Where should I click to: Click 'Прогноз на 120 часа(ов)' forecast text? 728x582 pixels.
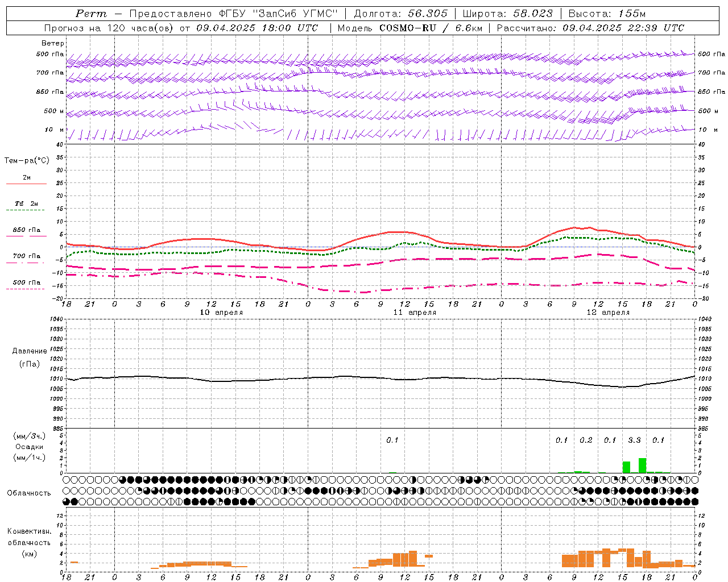point(109,28)
